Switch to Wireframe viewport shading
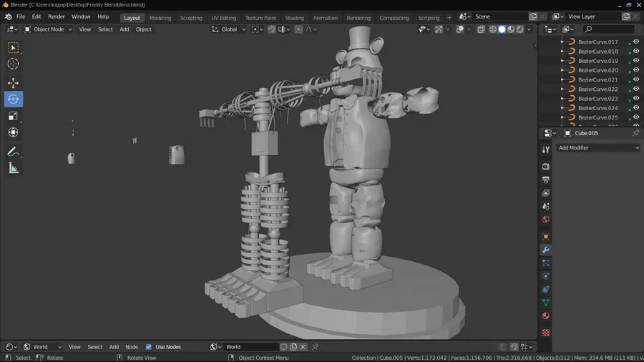Screen dimensions: 644x362 [493, 29]
